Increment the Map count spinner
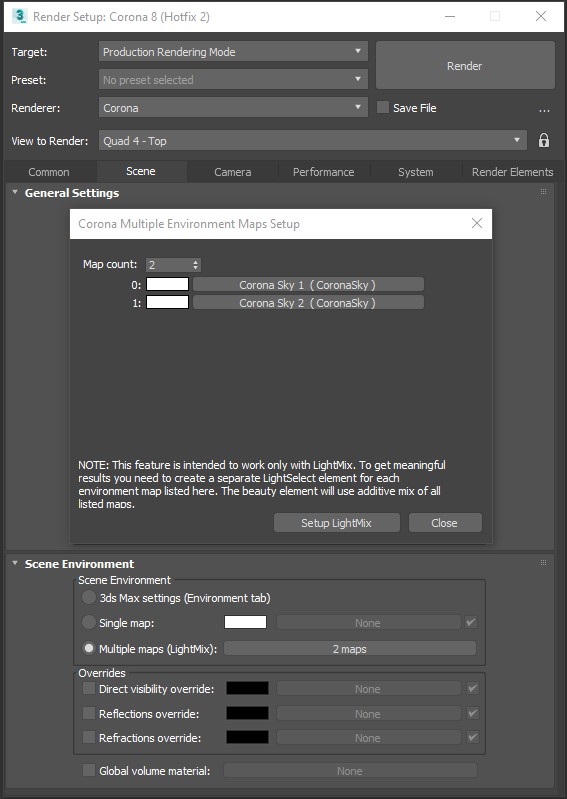 [195, 262]
